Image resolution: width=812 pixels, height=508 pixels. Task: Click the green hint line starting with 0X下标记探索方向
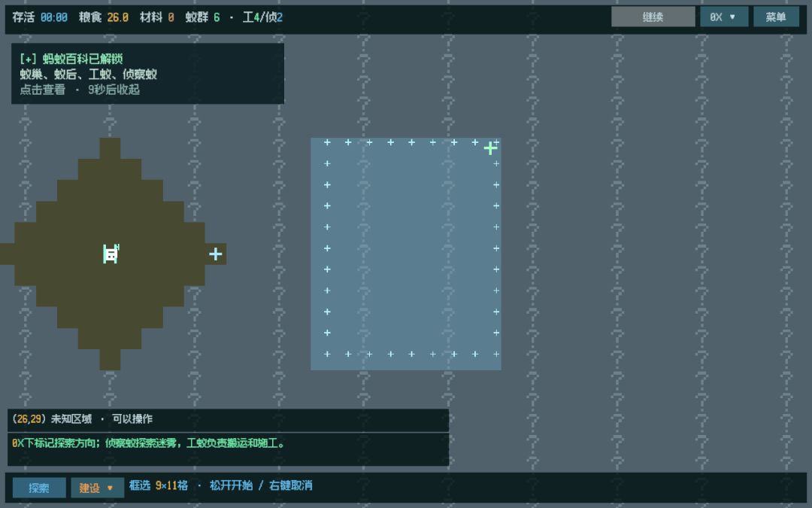[x=148, y=443]
